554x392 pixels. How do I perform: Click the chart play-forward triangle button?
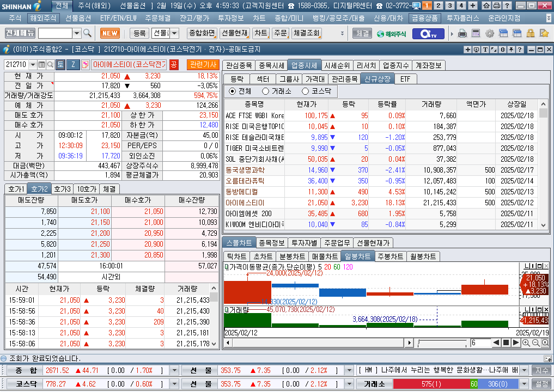pos(515,343)
